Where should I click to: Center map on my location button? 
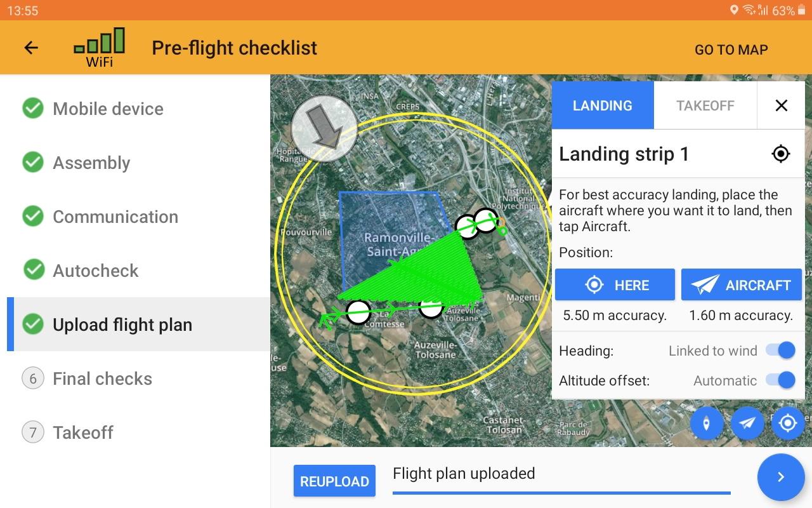[x=788, y=423]
